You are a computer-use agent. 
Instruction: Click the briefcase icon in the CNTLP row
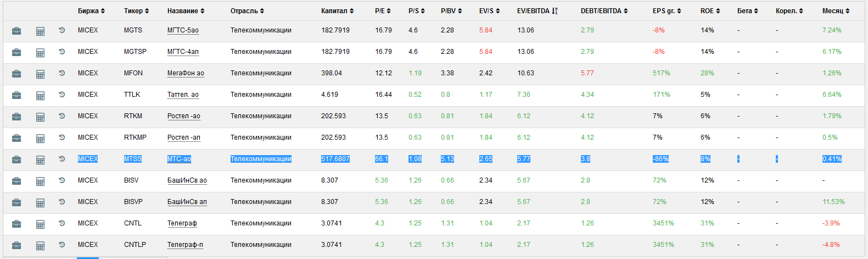coord(16,245)
